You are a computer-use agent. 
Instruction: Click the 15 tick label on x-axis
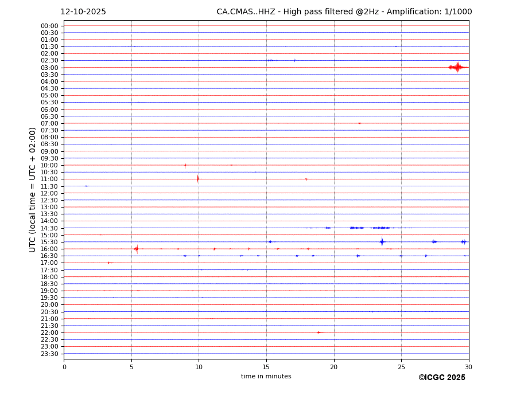tap(266, 367)
